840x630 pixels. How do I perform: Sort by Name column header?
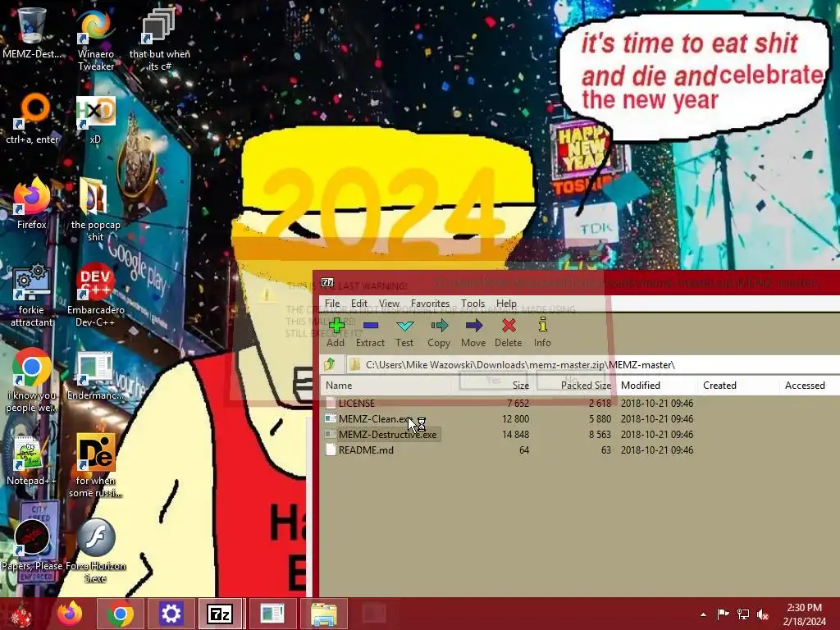click(x=386, y=386)
